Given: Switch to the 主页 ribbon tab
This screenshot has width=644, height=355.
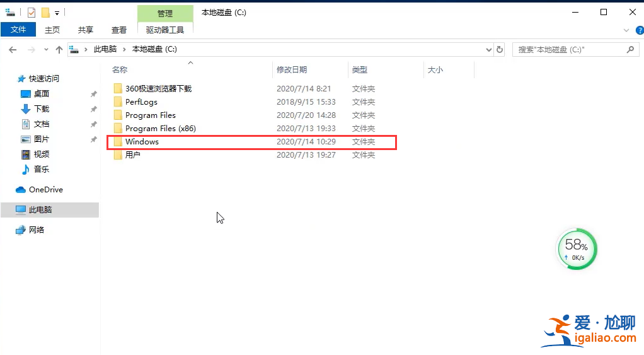Looking at the screenshot, I should pos(52,30).
